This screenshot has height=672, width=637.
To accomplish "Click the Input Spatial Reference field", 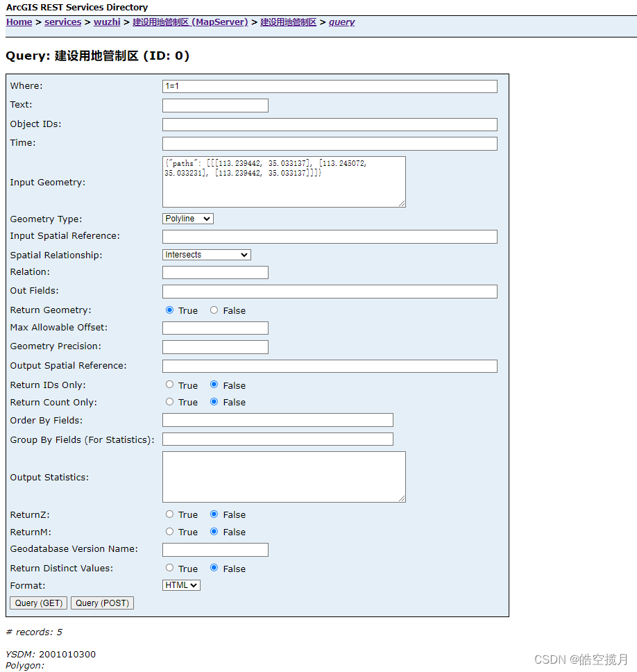I will coord(330,237).
